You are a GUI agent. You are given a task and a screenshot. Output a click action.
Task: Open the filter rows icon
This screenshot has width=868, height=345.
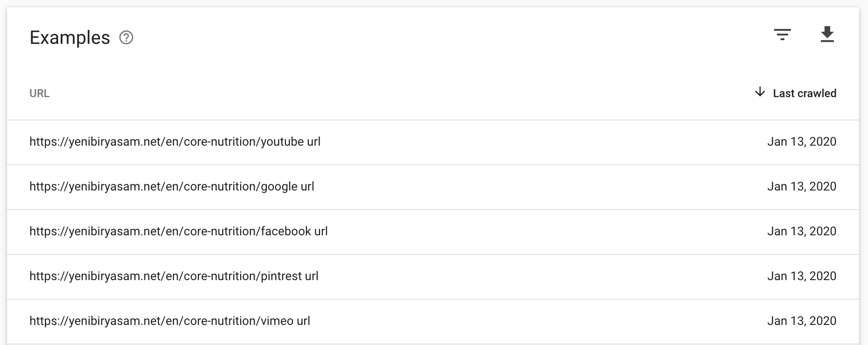(x=783, y=35)
